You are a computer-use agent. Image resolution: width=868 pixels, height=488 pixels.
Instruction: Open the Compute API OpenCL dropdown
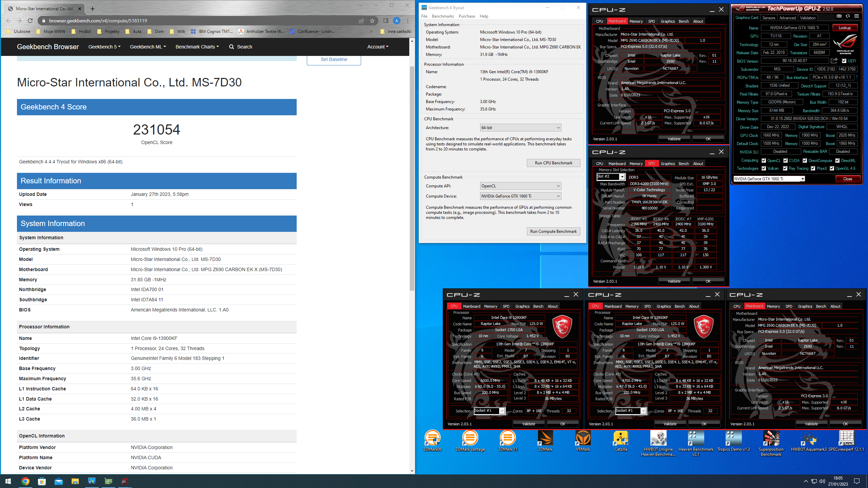(520, 186)
